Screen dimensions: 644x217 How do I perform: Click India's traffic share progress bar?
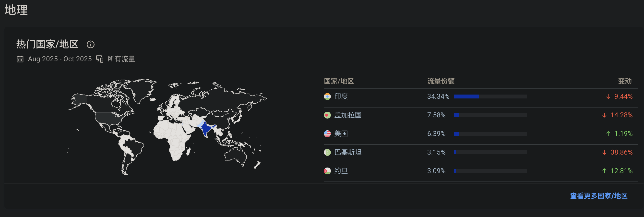pyautogui.click(x=490, y=96)
